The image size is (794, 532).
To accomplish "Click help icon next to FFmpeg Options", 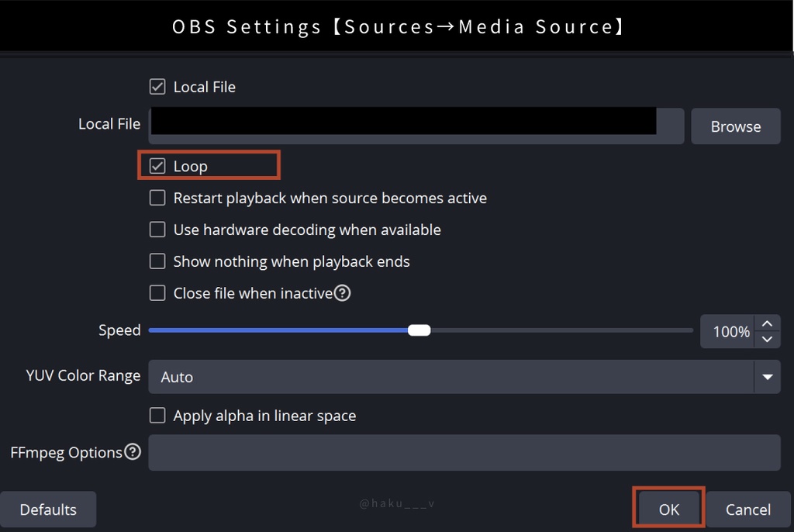I will point(133,452).
